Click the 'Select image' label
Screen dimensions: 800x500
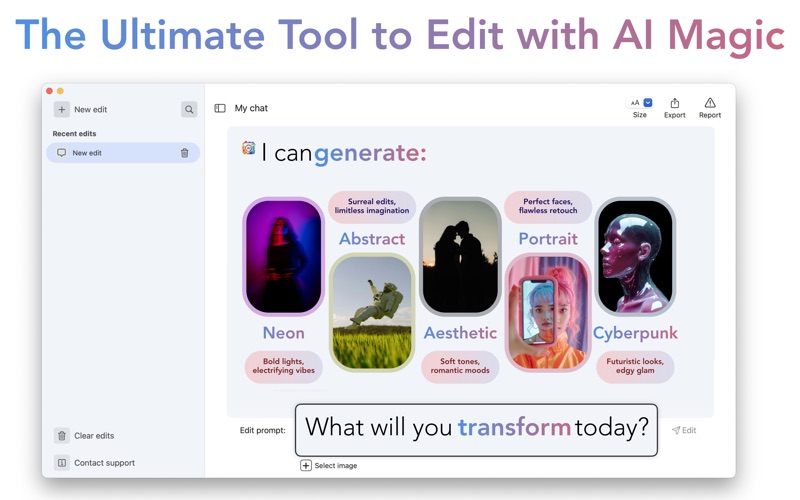(336, 465)
